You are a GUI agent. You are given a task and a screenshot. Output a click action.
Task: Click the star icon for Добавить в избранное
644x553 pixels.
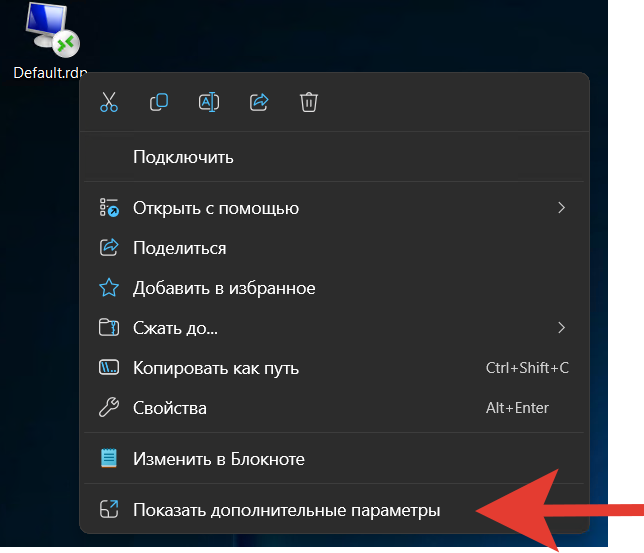tap(109, 288)
